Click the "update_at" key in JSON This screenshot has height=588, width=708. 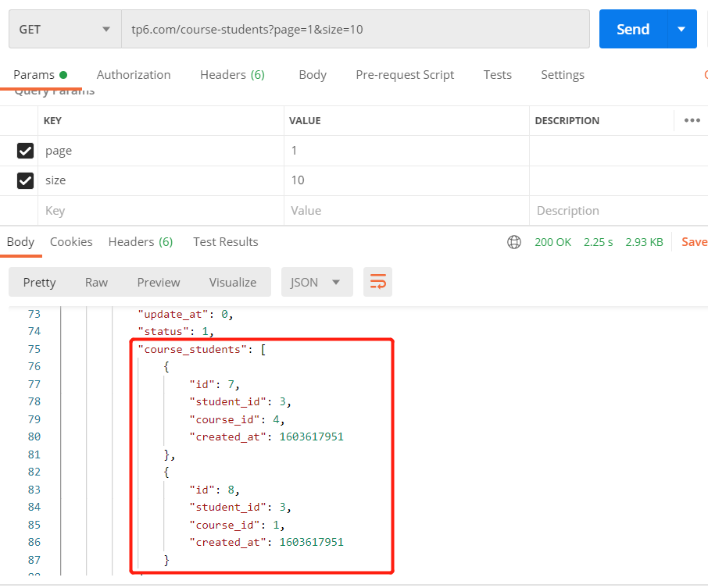coord(173,315)
